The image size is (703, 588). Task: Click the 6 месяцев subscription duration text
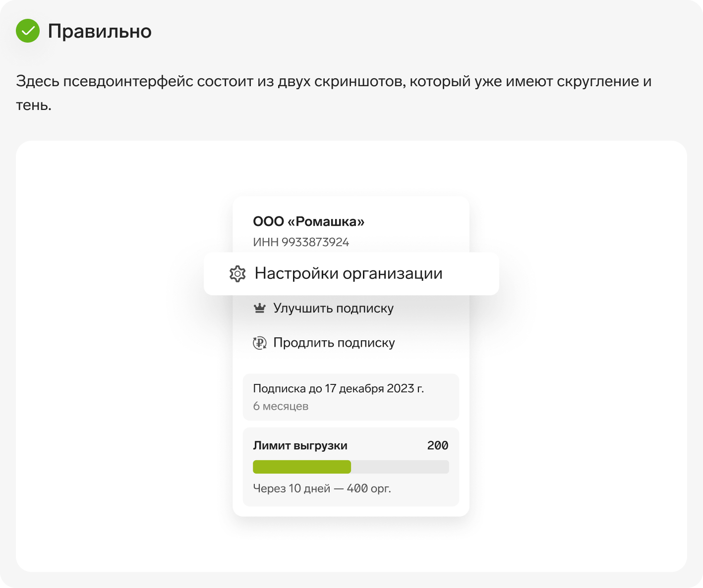click(281, 406)
